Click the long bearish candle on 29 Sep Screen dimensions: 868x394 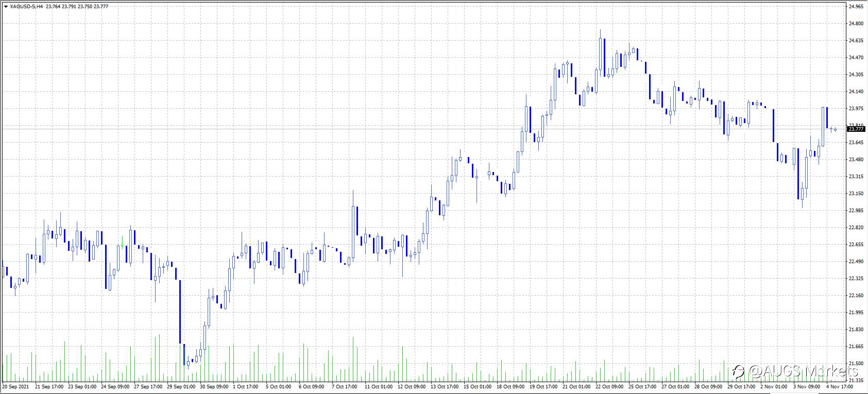180,312
